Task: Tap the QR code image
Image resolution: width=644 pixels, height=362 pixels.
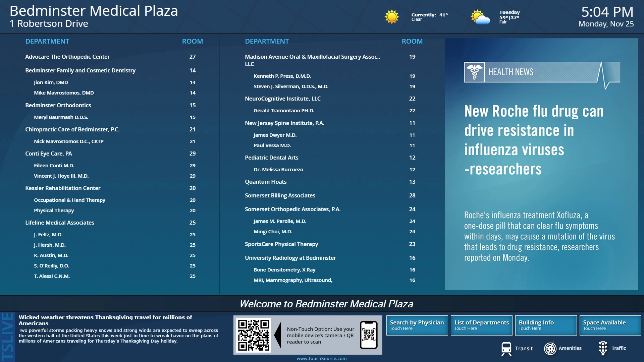Action: point(254,335)
